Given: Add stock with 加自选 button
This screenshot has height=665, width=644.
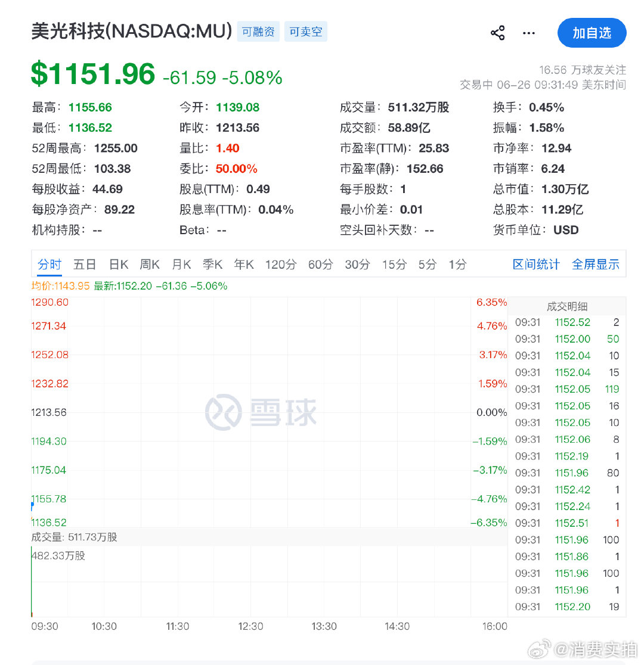Looking at the screenshot, I should click(x=592, y=33).
